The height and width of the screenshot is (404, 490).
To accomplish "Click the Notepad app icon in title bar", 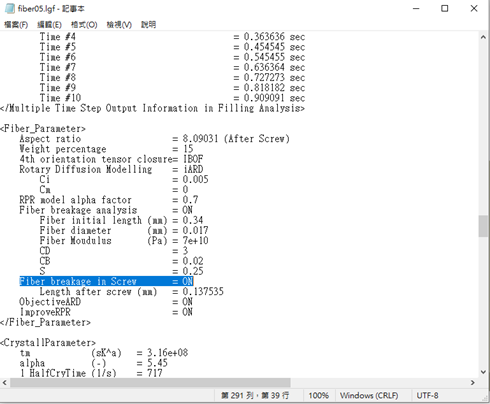I will point(10,9).
